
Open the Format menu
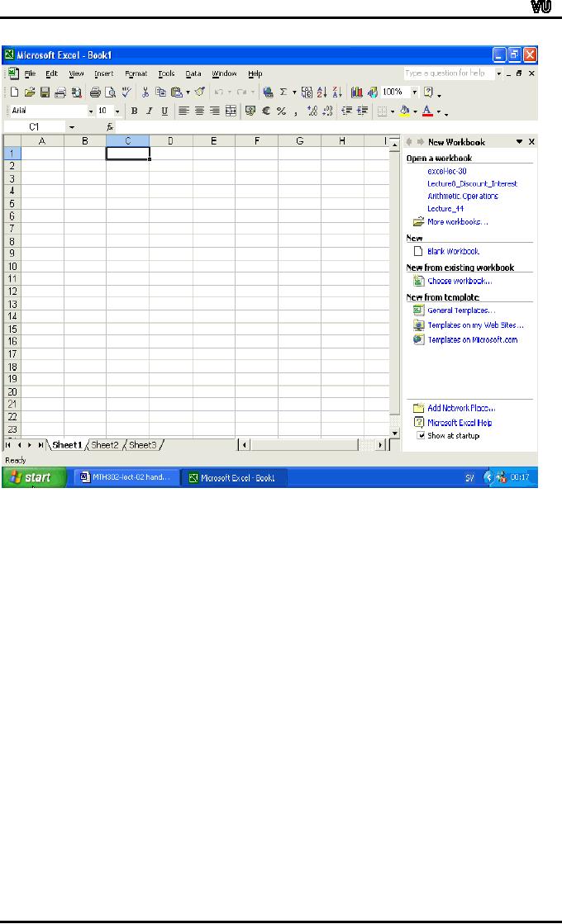tap(136, 73)
